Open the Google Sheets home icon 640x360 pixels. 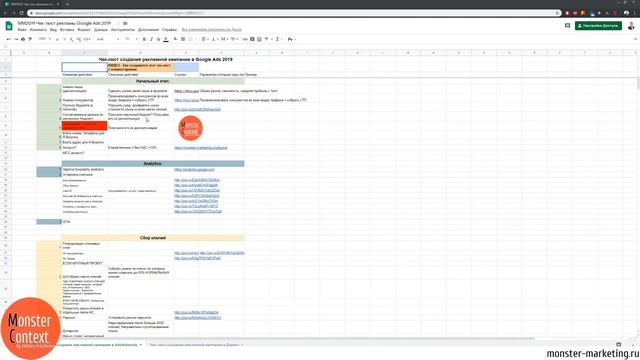(9, 26)
